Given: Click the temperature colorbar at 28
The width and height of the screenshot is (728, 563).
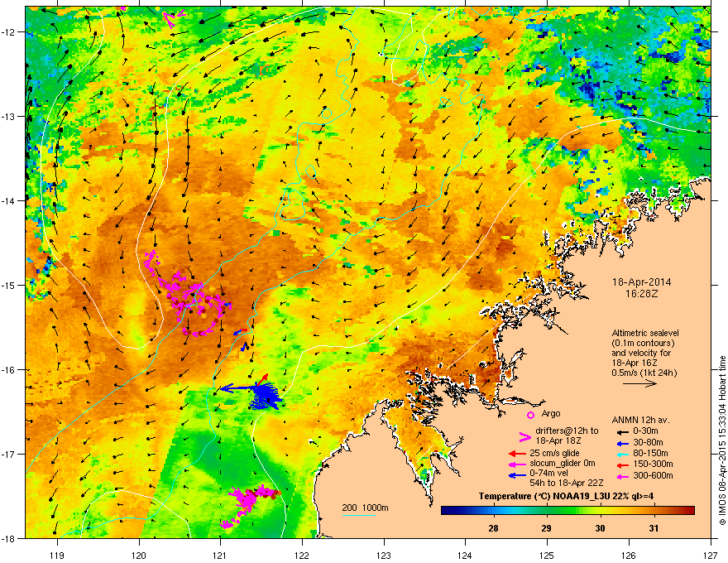Looking at the screenshot, I should click(494, 510).
